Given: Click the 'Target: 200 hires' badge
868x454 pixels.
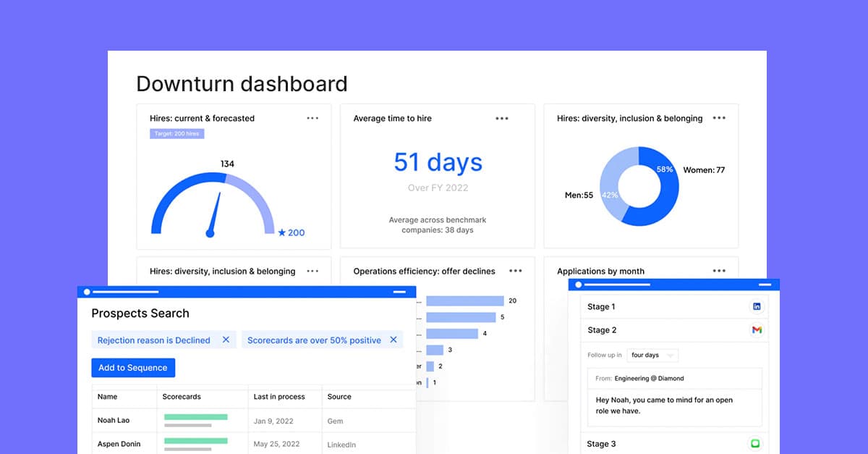Looking at the screenshot, I should click(x=176, y=133).
